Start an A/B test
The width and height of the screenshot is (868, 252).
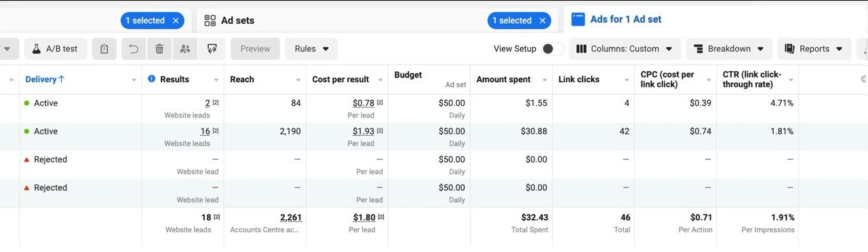click(56, 49)
